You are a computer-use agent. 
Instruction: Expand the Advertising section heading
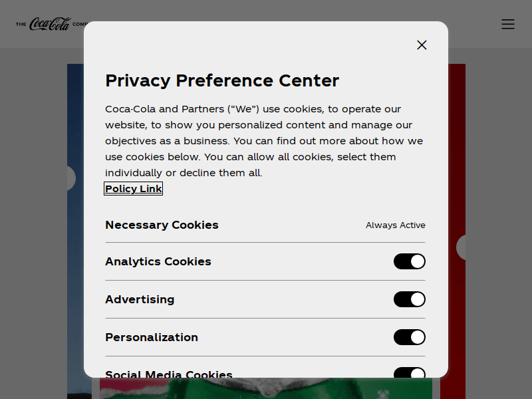(140, 299)
